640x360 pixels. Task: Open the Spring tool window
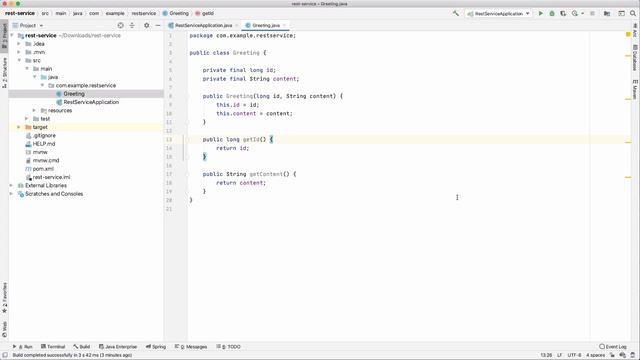[156, 347]
